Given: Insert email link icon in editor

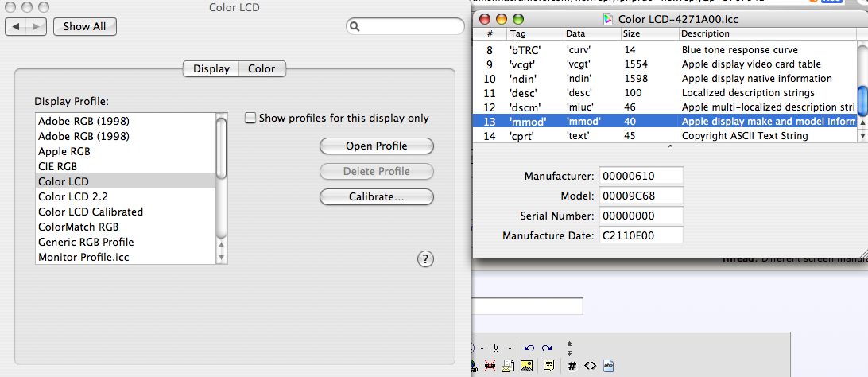Looking at the screenshot, I should click(x=508, y=365).
